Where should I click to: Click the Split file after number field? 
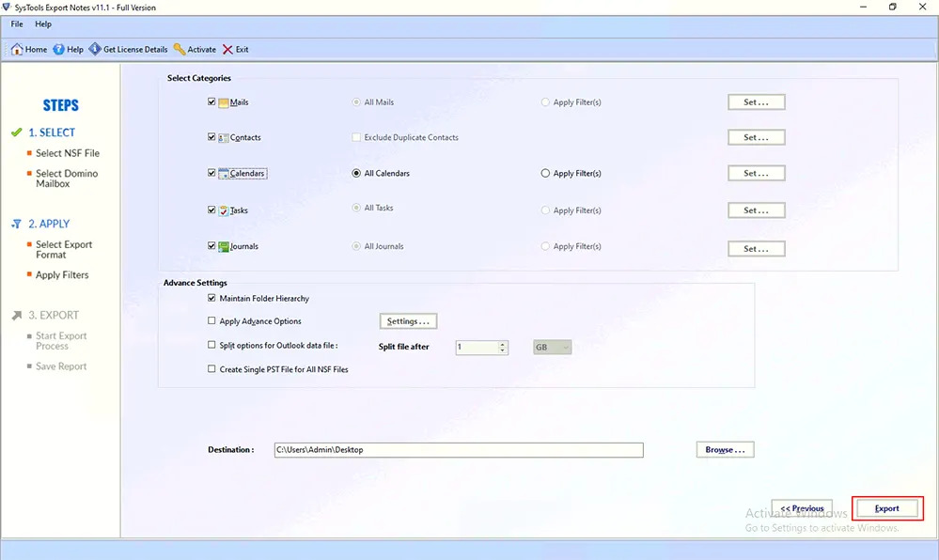[477, 348]
